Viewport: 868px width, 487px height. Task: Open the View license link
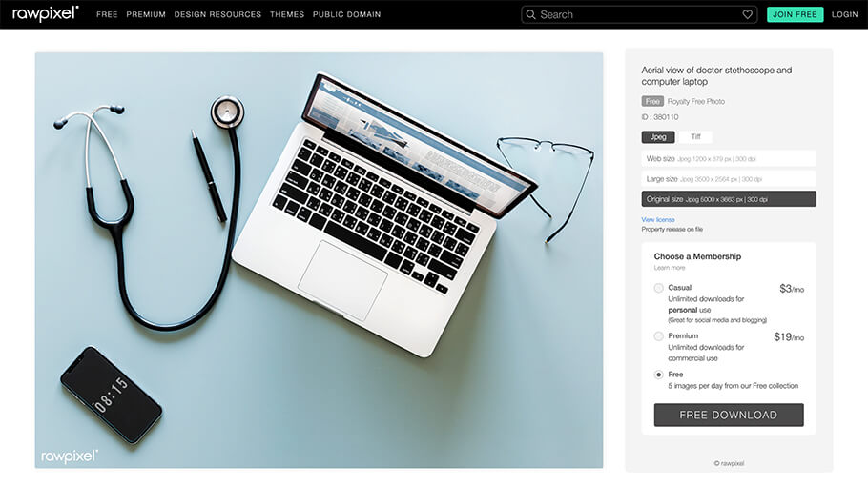[657, 220]
